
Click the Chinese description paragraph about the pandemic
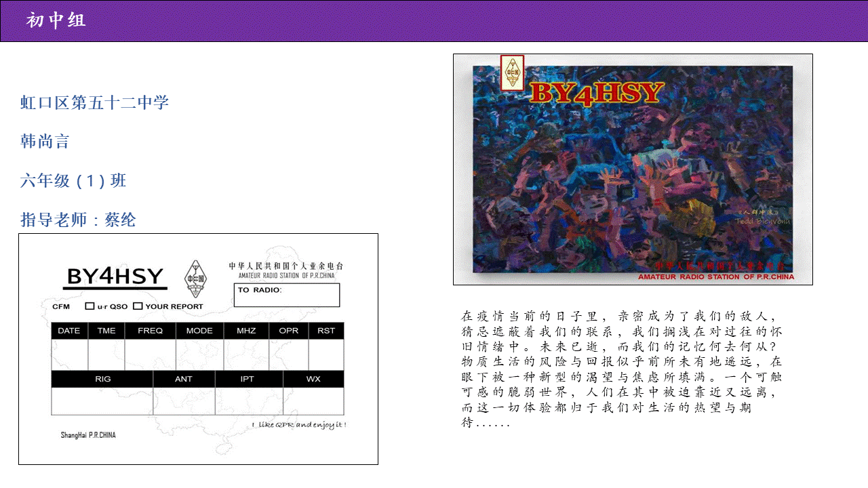[622, 369]
